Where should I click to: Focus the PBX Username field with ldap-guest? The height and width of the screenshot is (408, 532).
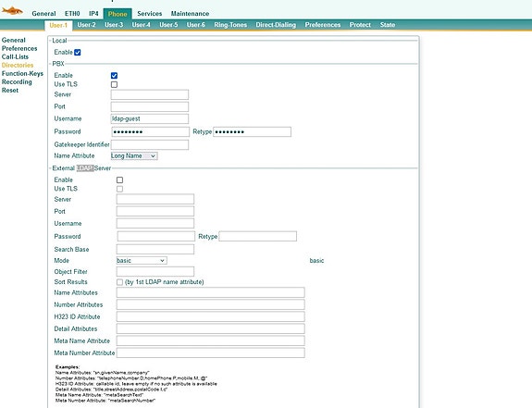pyautogui.click(x=150, y=118)
